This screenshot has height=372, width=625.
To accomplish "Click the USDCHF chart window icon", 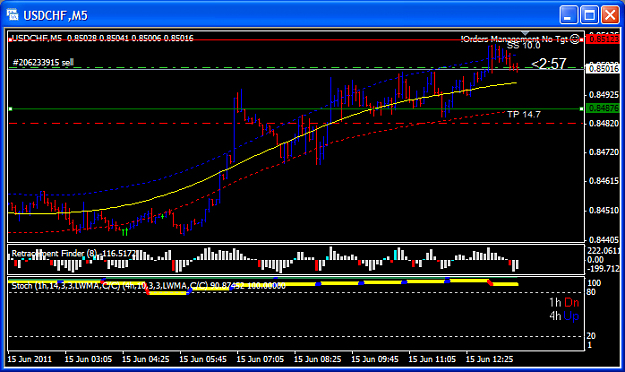I will coord(12,15).
